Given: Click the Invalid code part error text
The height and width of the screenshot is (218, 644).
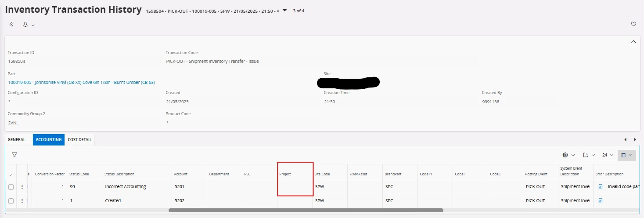Looking at the screenshot, I should (624, 187).
